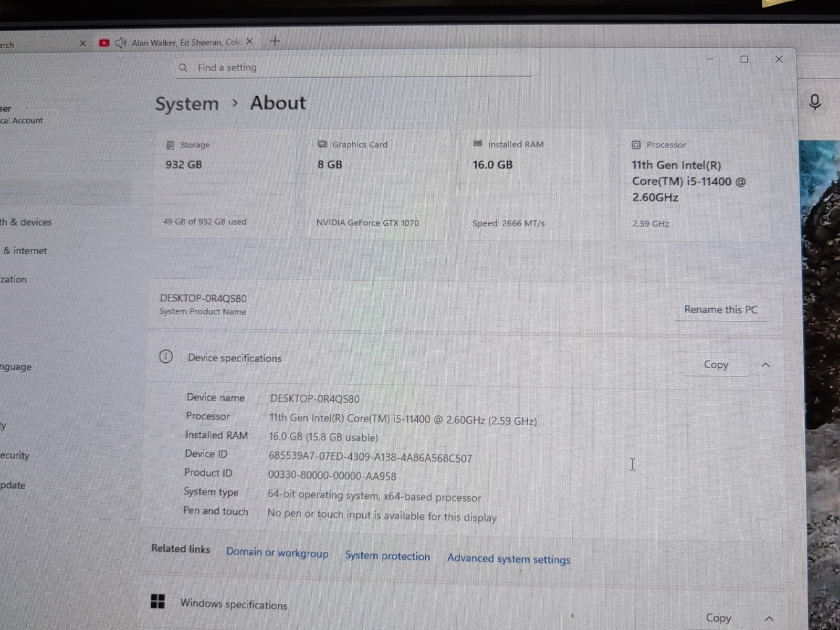Open Advanced system settings link

click(509, 559)
